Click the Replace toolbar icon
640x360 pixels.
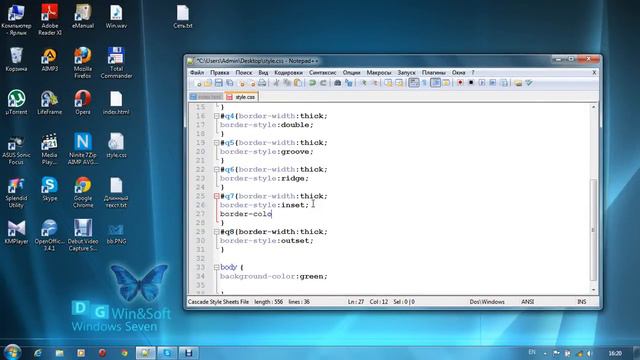click(x=349, y=83)
